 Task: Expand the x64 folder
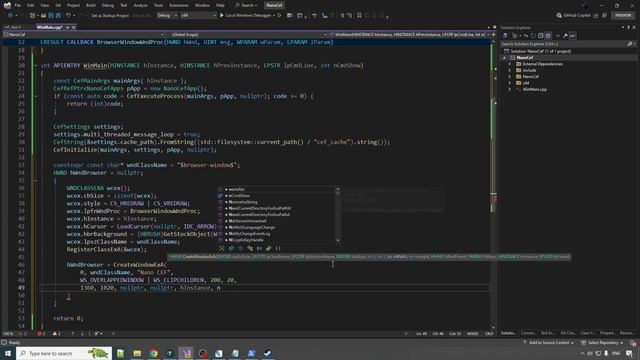point(509,83)
